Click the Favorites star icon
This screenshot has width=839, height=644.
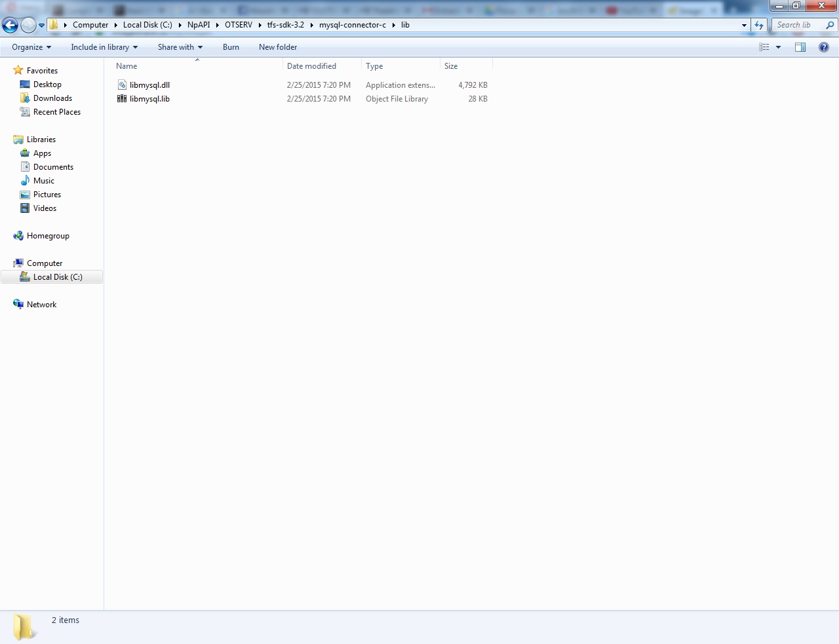18,70
